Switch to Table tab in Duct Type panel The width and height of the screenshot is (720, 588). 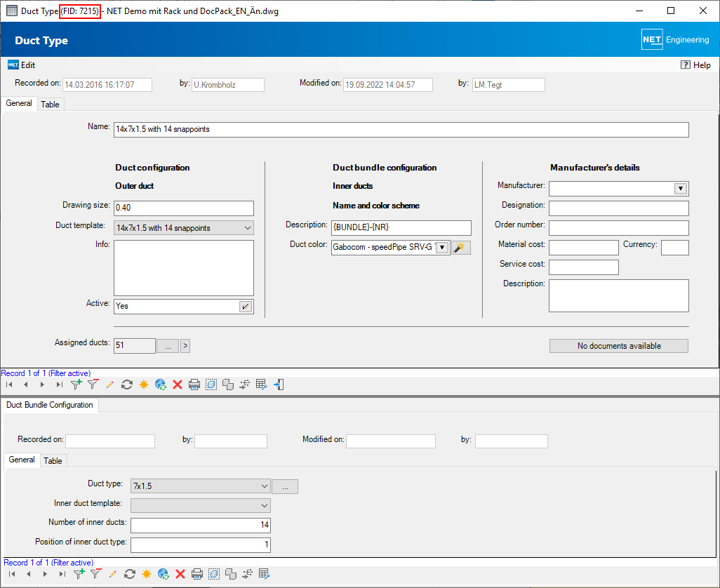[50, 105]
